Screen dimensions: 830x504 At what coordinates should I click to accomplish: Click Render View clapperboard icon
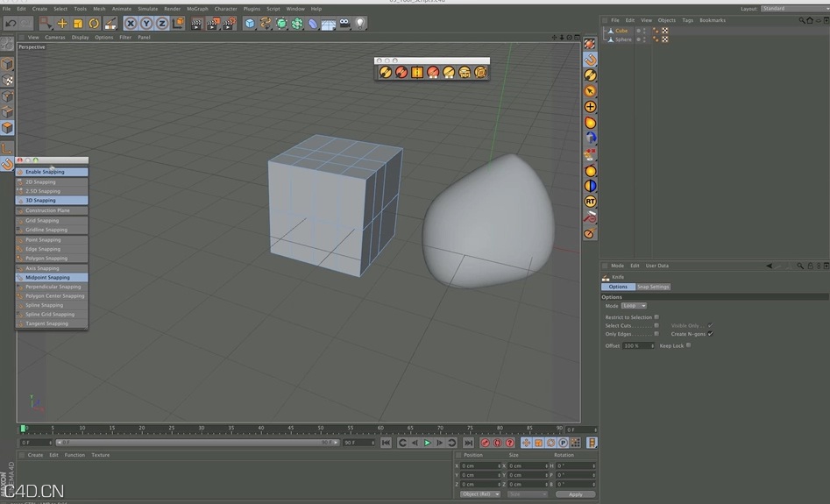click(197, 24)
